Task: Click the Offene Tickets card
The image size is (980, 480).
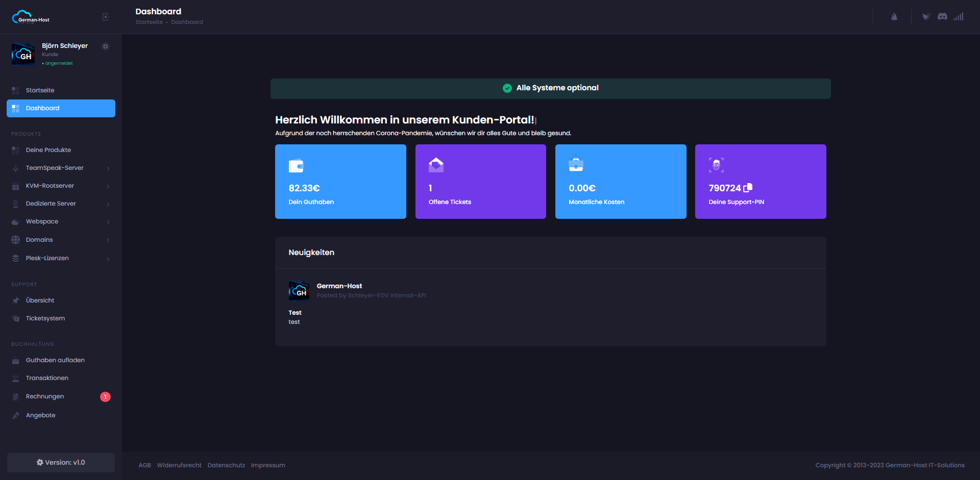Action: [x=480, y=182]
